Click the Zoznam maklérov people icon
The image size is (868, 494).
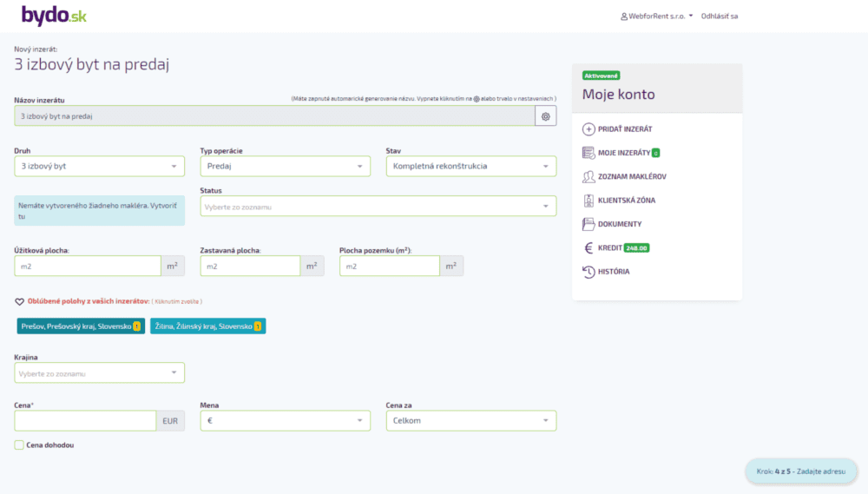click(x=589, y=176)
